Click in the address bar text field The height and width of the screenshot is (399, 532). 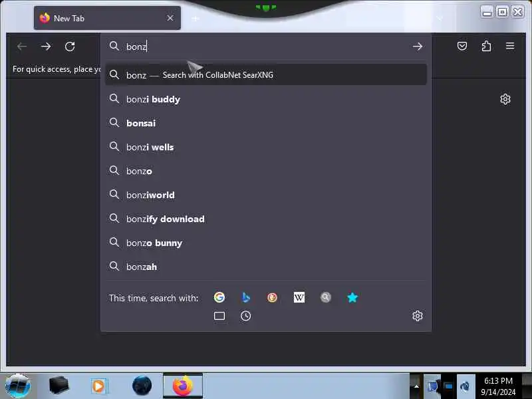pos(265,47)
